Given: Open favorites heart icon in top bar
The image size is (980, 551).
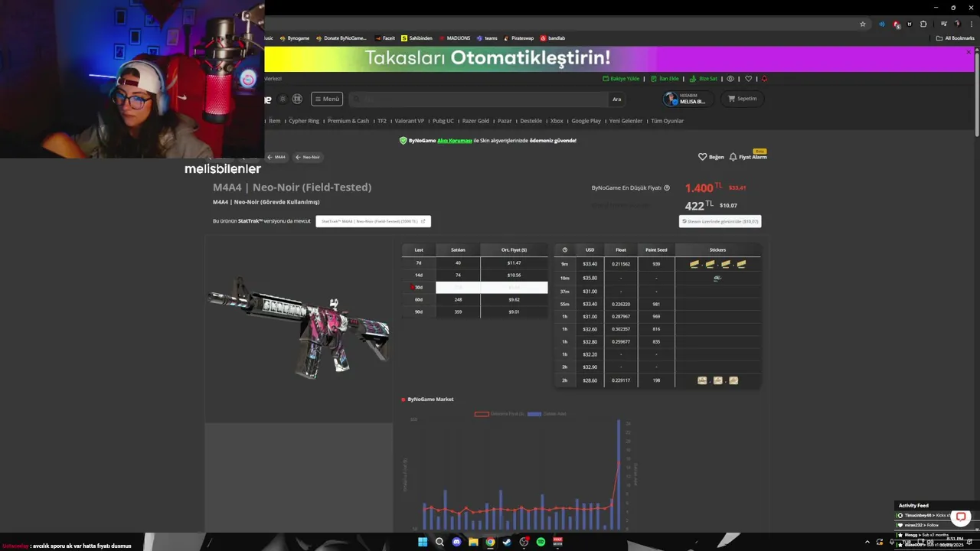Looking at the screenshot, I should pyautogui.click(x=748, y=78).
